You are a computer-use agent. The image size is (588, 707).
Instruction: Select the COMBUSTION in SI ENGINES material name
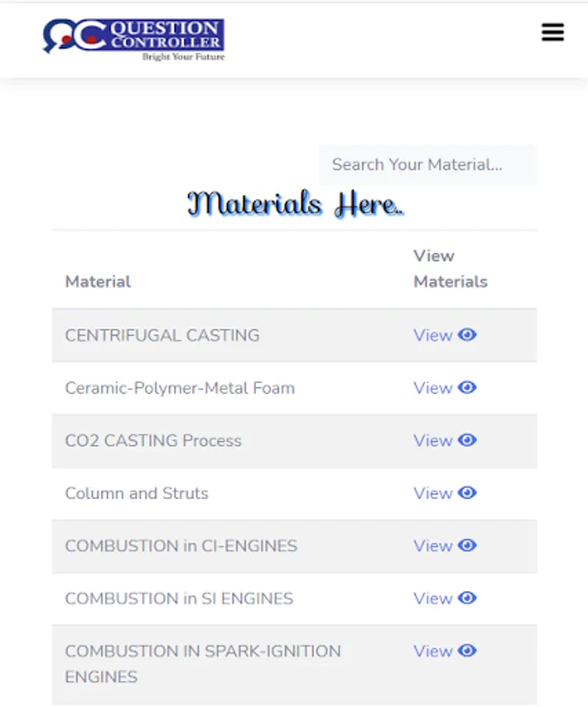click(179, 599)
